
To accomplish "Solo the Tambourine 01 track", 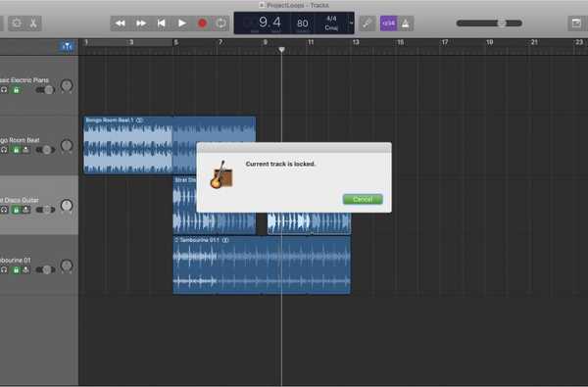I will (4, 270).
